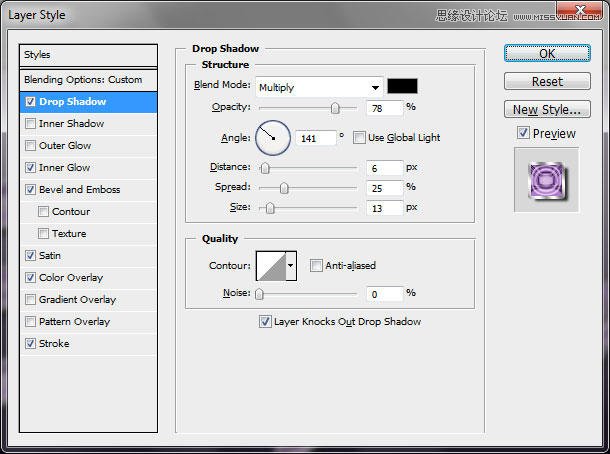Select the Stroke style label

pos(54,344)
